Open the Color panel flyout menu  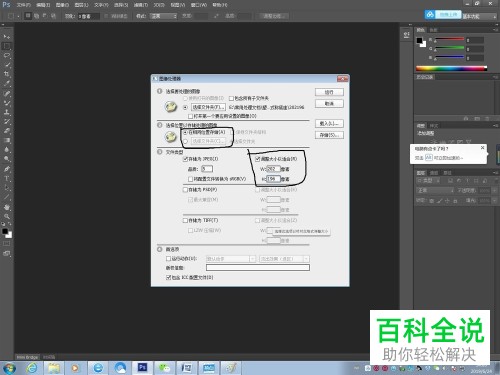tap(496, 30)
